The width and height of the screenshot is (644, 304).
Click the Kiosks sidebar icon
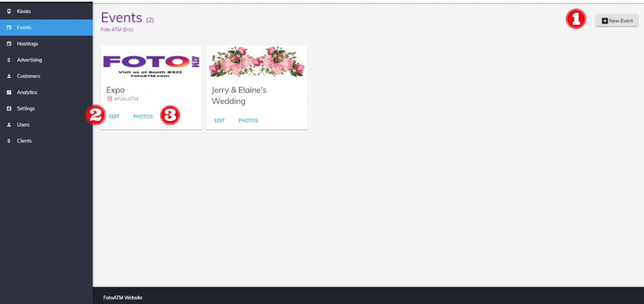point(9,11)
